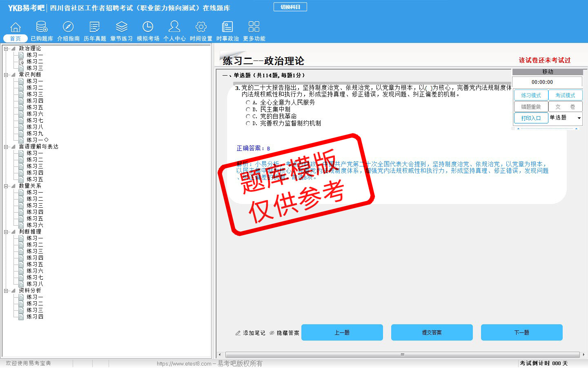Open the 个人中心 user icon
The height and width of the screenshot is (368, 588).
pos(174,27)
